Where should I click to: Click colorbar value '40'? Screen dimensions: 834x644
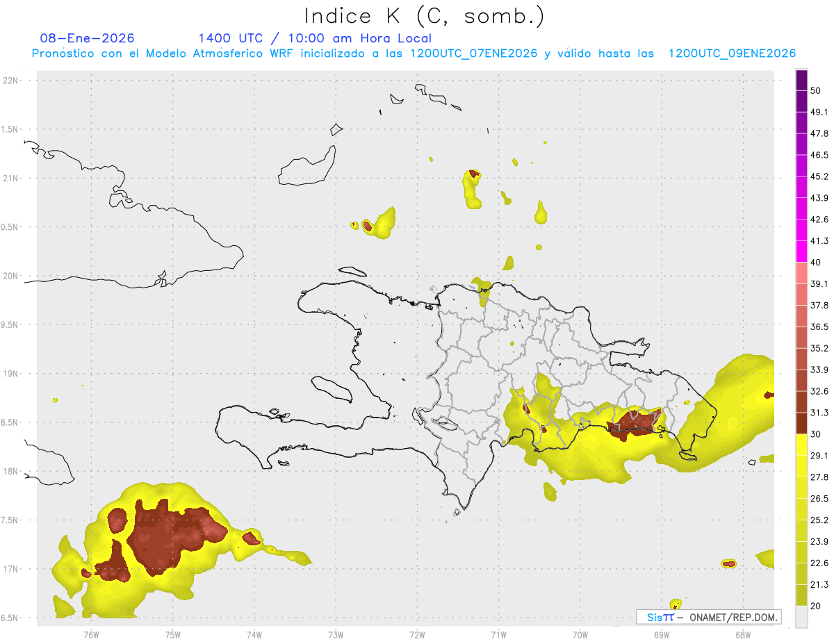[x=816, y=262]
